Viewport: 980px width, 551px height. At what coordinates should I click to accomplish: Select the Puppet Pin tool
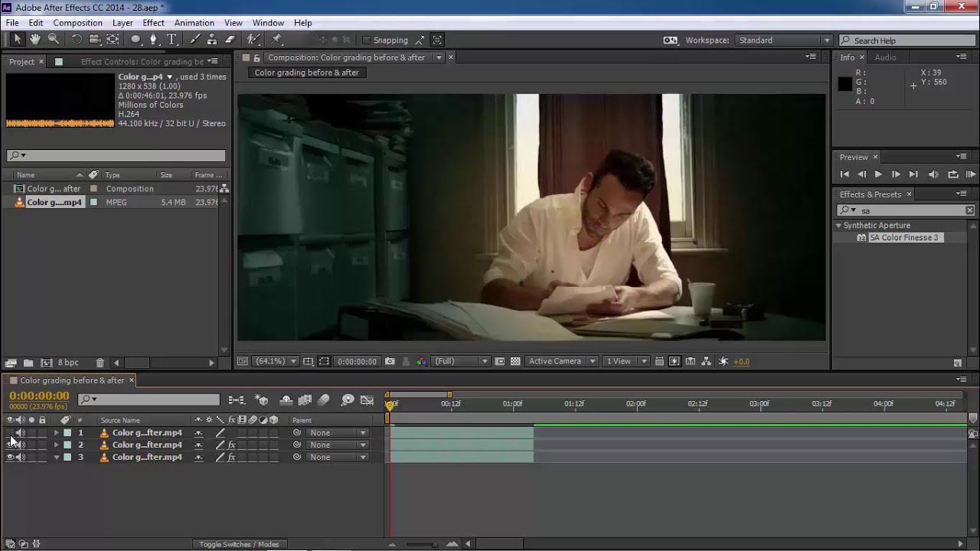pos(276,40)
